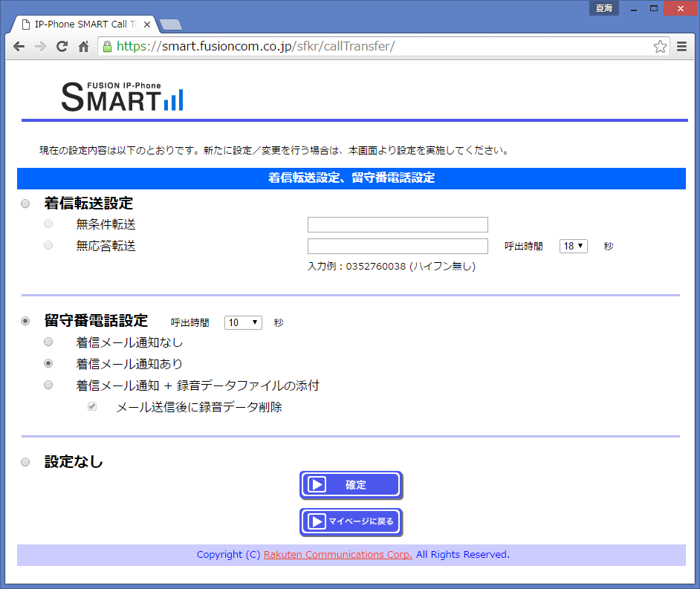Choose 着信メール通知あり option
Viewport: 700px width, 589px height.
click(x=48, y=363)
